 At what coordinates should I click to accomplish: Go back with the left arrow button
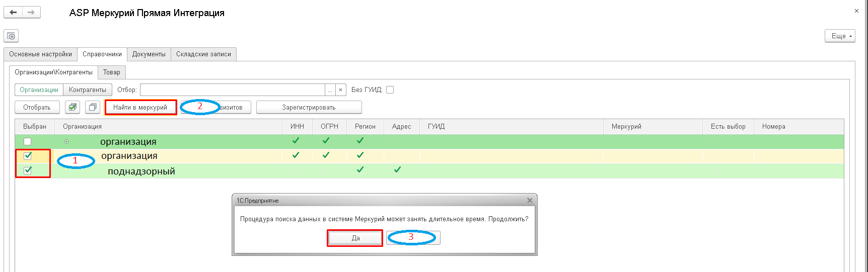click(x=13, y=12)
